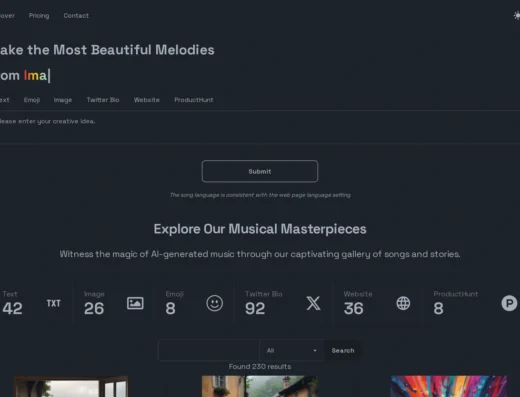Open the colorful abstract gallery thumbnail
520x397 pixels.
click(449, 387)
